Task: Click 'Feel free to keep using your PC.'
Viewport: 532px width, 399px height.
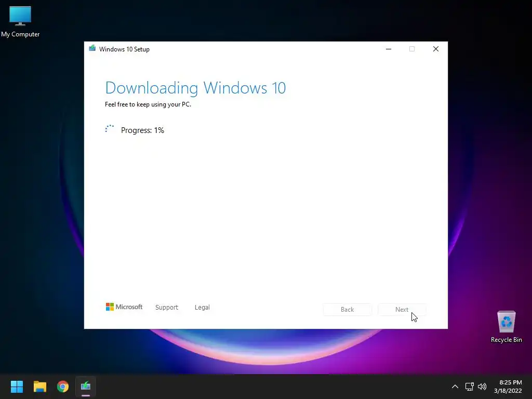Action: coord(148,104)
